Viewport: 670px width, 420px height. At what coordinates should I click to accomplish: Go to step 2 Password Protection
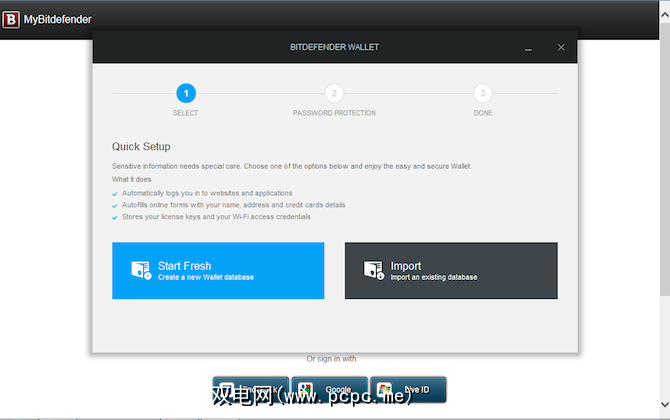pyautogui.click(x=334, y=93)
